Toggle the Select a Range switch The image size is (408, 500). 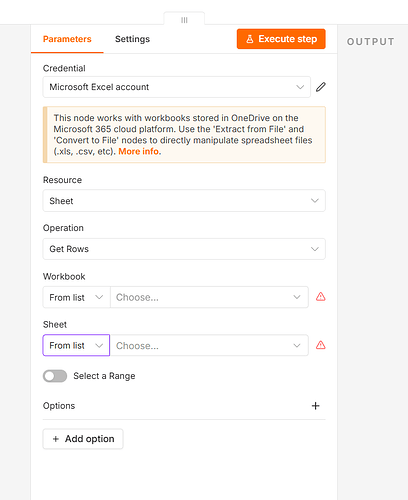pos(55,376)
